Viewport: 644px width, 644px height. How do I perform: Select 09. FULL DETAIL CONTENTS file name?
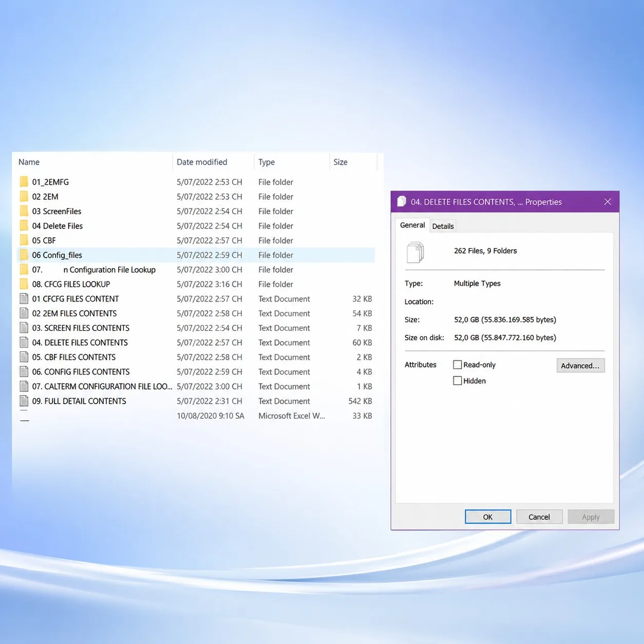tap(79, 401)
